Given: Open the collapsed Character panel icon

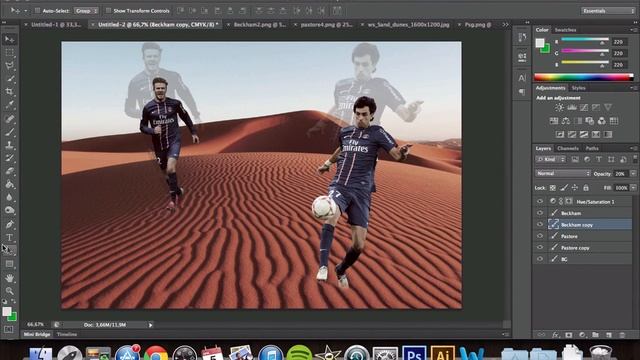Looking at the screenshot, I should (522, 78).
